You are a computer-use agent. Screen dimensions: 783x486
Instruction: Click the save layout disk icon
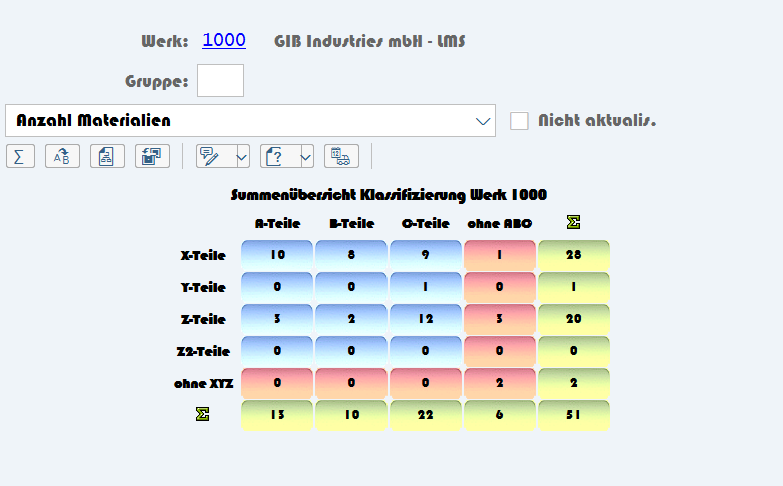pos(152,156)
